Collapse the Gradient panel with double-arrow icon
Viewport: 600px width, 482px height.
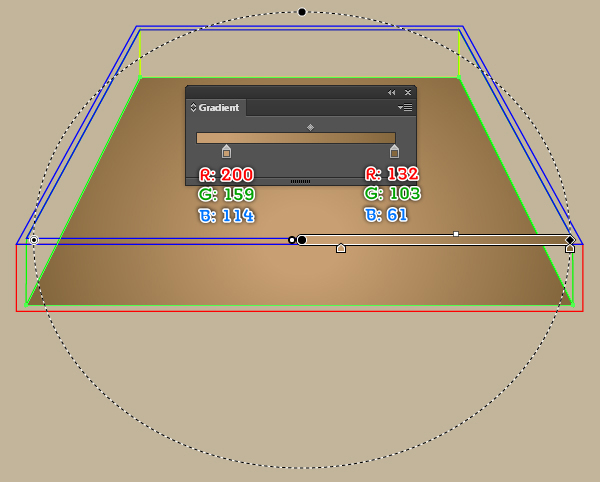click(391, 93)
